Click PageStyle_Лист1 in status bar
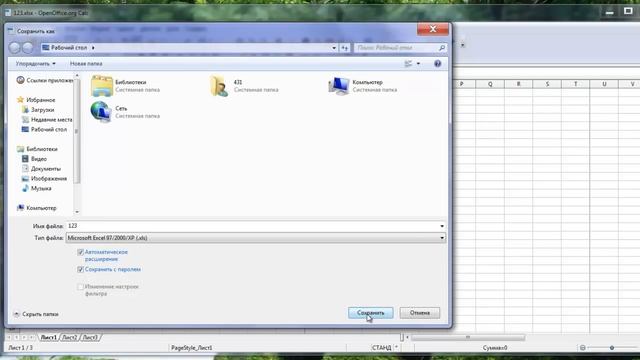 point(192,348)
